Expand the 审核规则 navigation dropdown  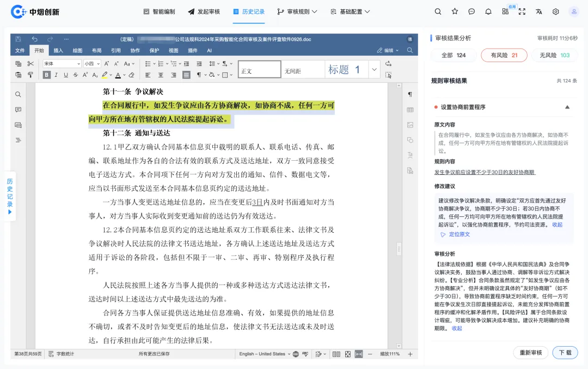point(297,11)
